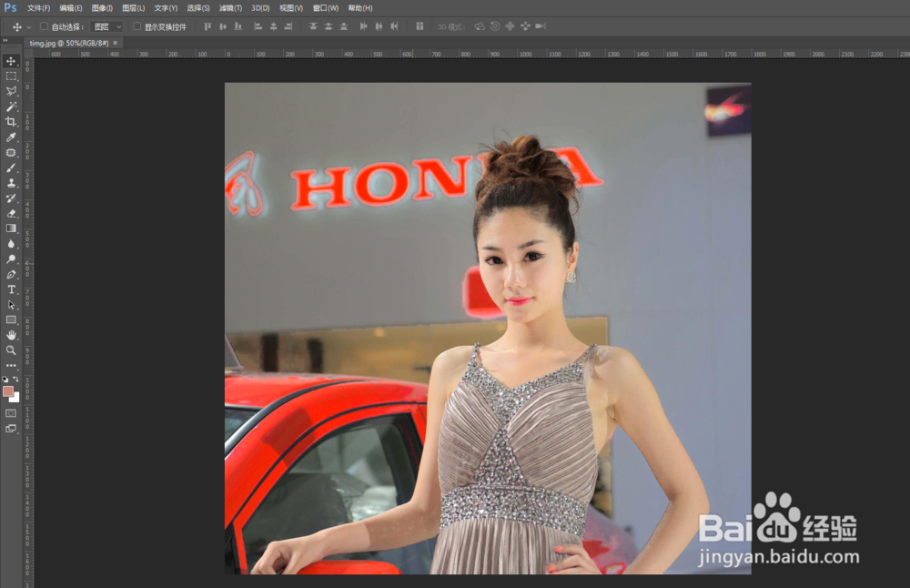Click the white background color swatch
The height and width of the screenshot is (588, 910).
click(15, 398)
